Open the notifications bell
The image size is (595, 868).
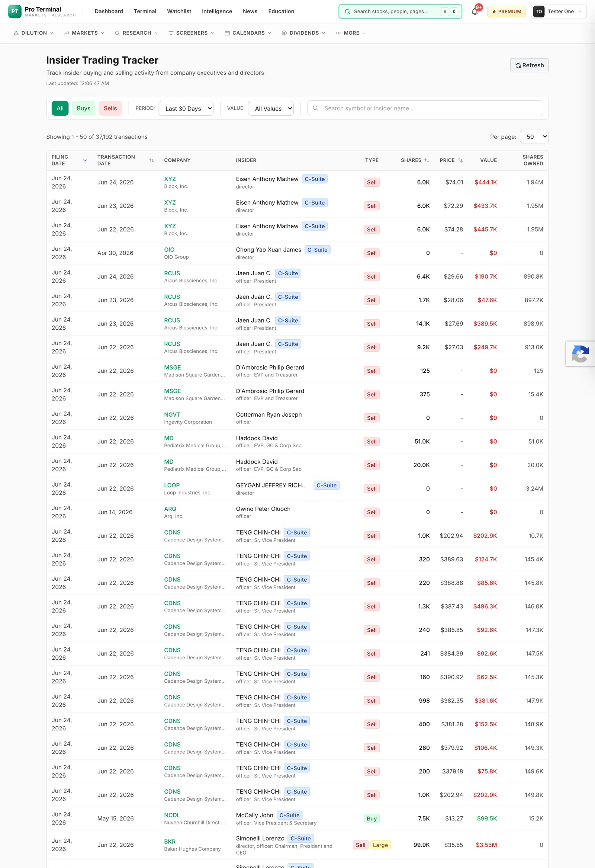pos(475,11)
